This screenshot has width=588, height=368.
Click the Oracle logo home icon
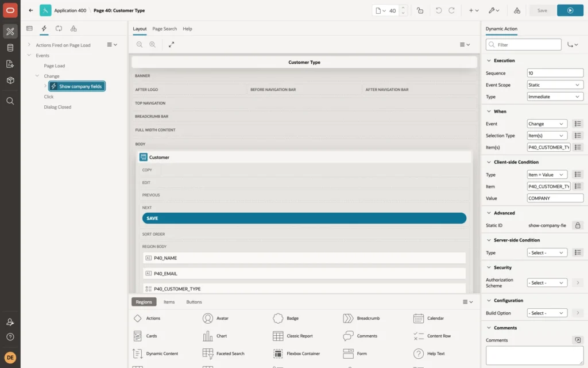[x=10, y=10]
